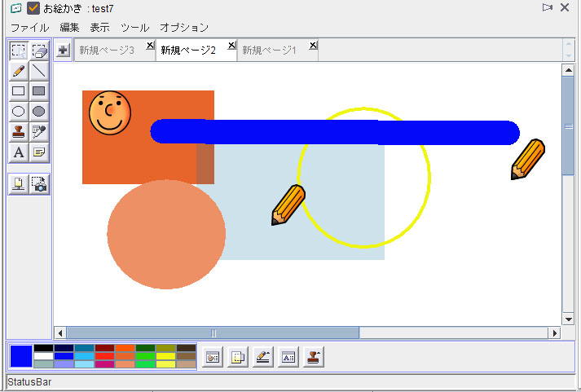581x392 pixels.
Task: Open the bottom text font settings icon
Action: (x=288, y=357)
